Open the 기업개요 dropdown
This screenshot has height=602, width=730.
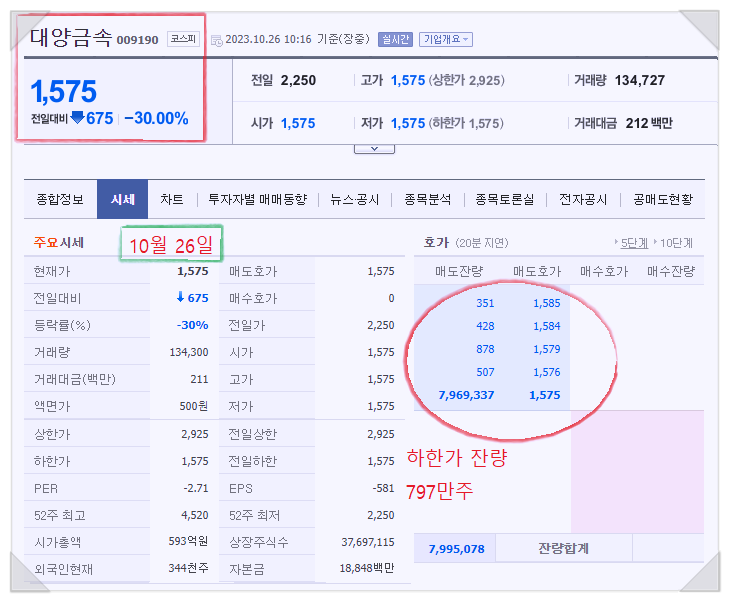[446, 40]
